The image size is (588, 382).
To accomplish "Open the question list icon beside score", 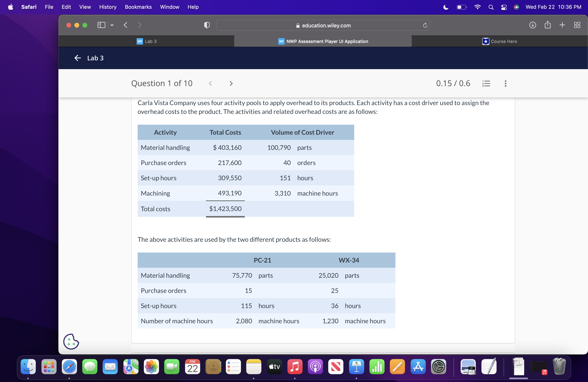I will (x=486, y=83).
